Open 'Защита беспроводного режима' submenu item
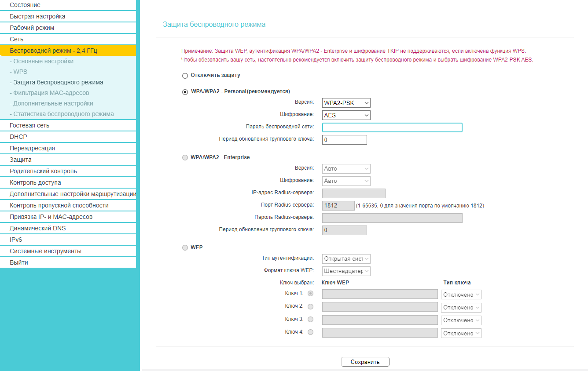The image size is (588, 371). 68,82
